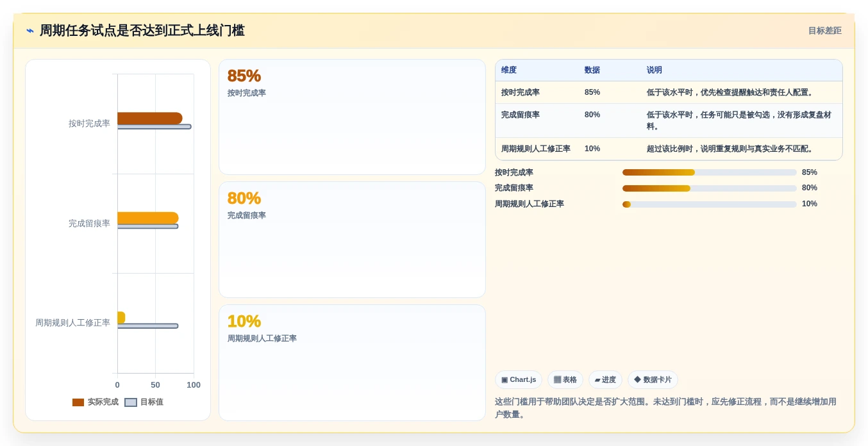Click the footer note beginning 这些门槛用于帮助团队
This screenshot has height=446, width=868.
(665, 408)
